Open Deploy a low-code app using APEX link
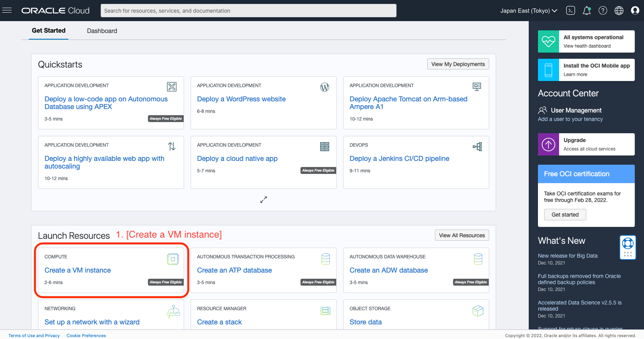Viewport: 644px width, 339px height. tap(106, 103)
